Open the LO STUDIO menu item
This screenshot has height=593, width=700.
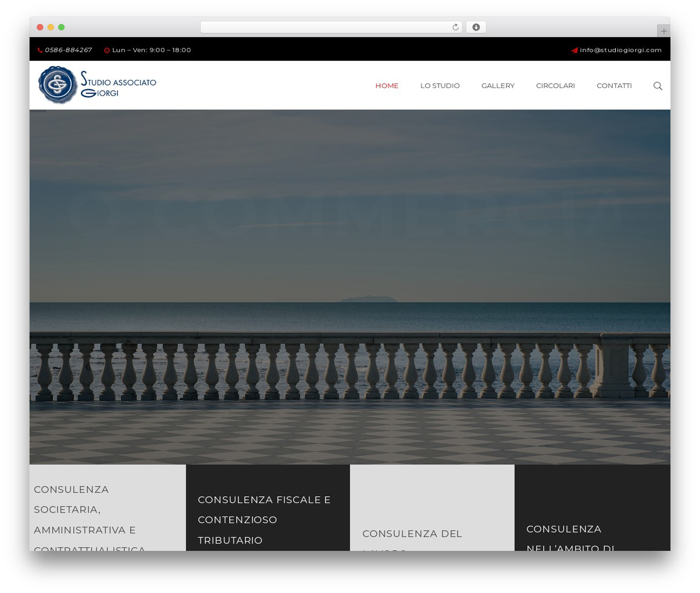tap(440, 86)
